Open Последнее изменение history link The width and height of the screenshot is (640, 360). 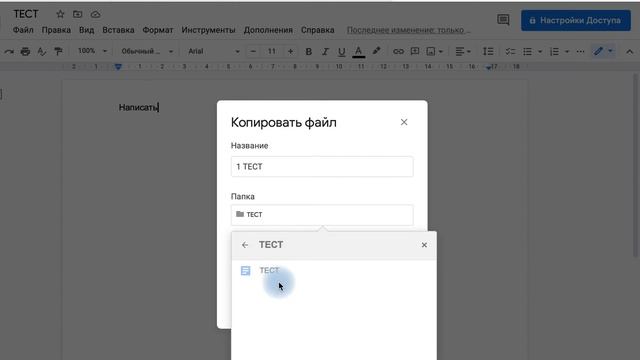[409, 30]
